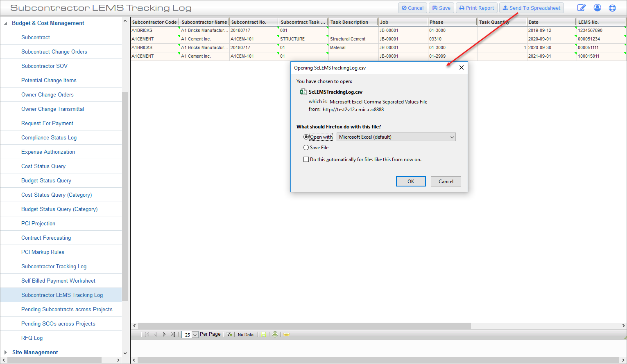
Task: Expand the Site Management section
Action: [x=6, y=352]
